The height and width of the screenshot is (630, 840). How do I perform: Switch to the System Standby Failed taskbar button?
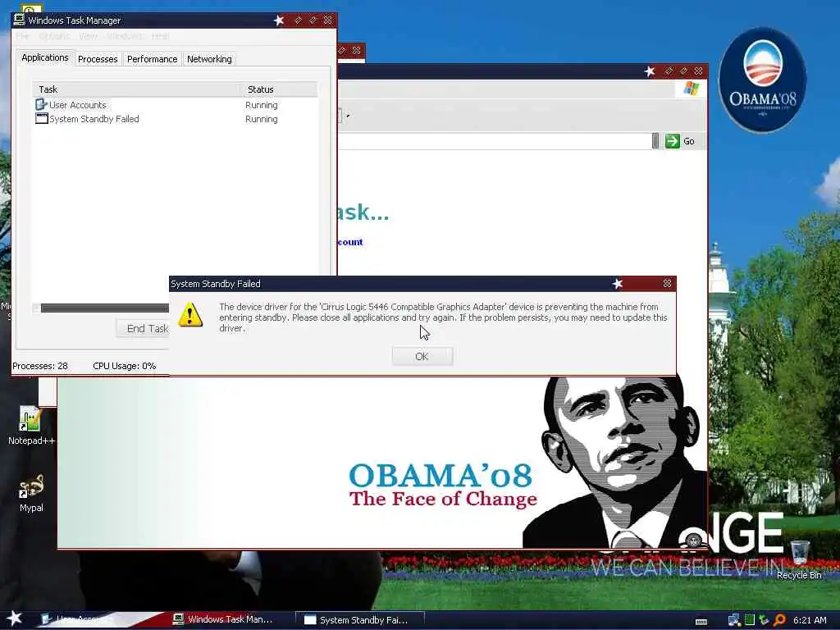(360, 620)
